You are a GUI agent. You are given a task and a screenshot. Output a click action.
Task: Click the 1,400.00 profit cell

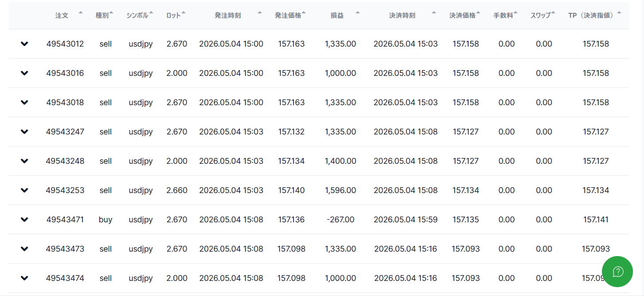pos(340,161)
